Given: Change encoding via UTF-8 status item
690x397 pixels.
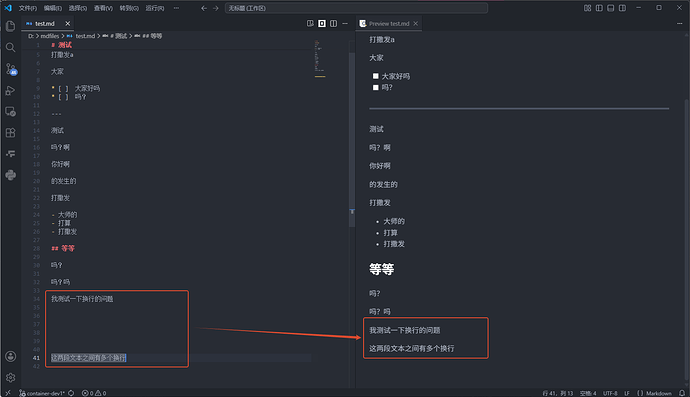Looking at the screenshot, I should [x=610, y=393].
